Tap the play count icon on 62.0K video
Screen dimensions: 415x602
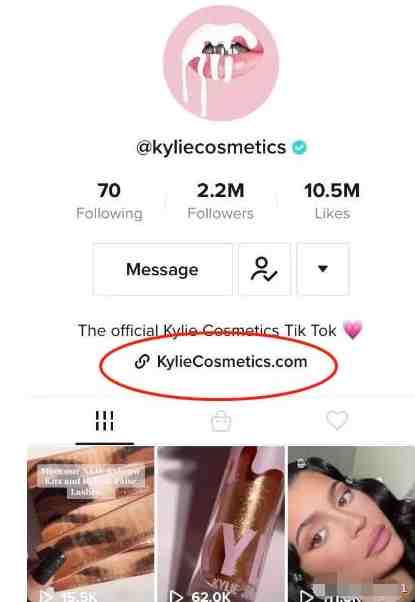click(x=176, y=596)
